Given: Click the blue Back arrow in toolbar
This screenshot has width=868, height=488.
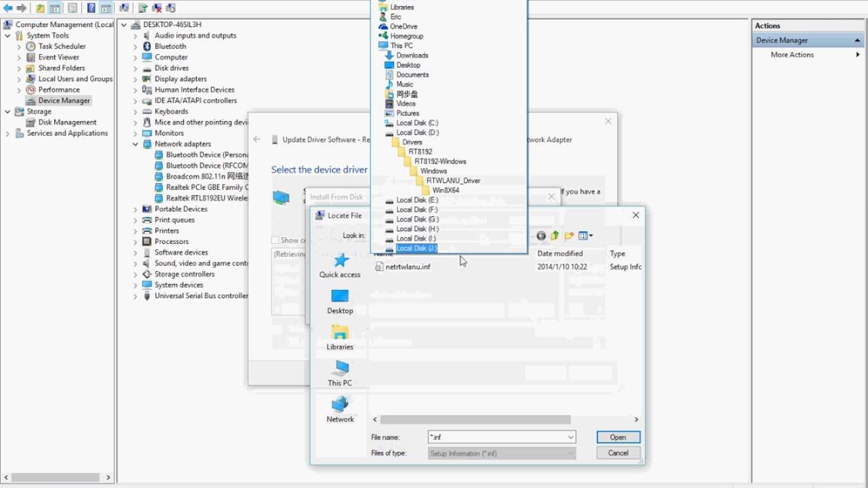Looking at the screenshot, I should point(8,8).
